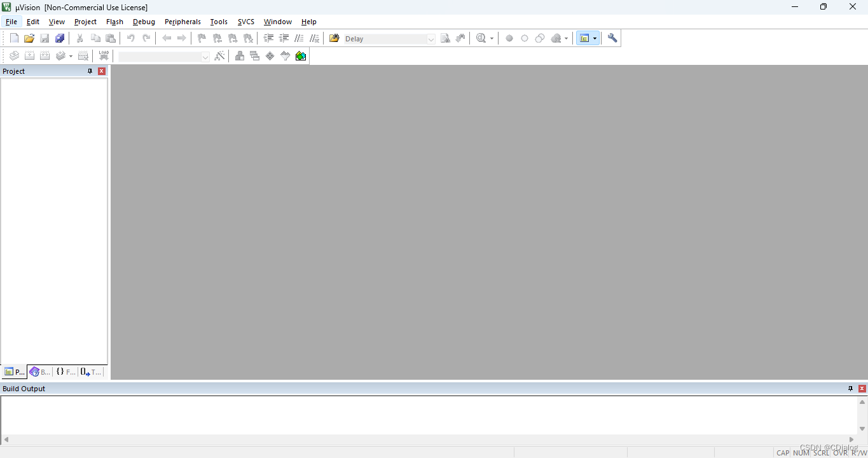This screenshot has width=868, height=458.
Task: Click the Copy icon in toolbar
Action: [95, 38]
